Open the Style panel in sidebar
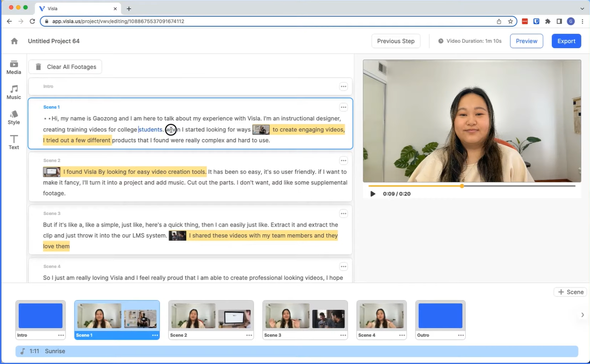 point(14,117)
